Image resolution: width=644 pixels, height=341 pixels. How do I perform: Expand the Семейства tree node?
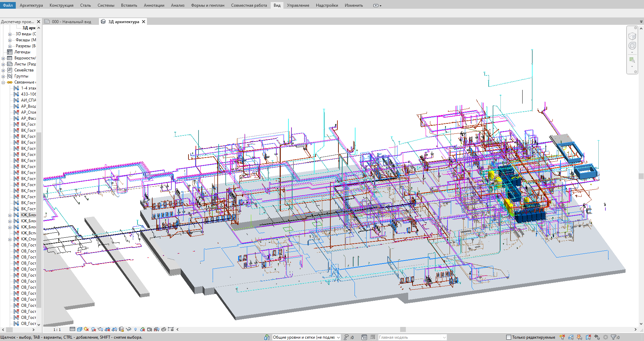click(x=3, y=70)
